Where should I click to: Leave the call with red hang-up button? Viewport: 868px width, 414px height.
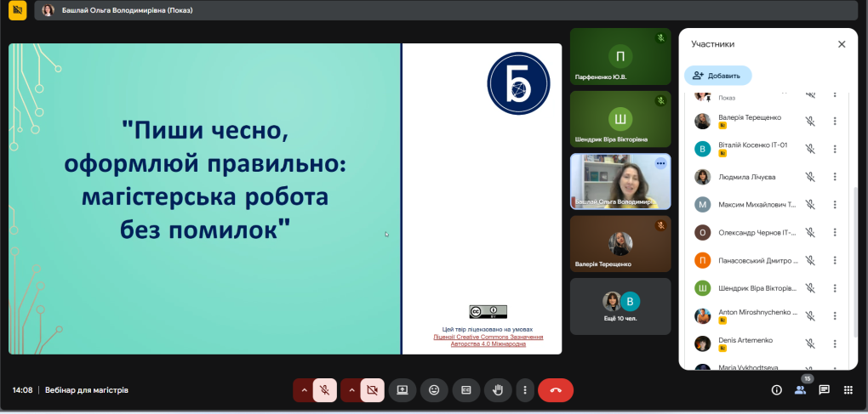tap(555, 390)
